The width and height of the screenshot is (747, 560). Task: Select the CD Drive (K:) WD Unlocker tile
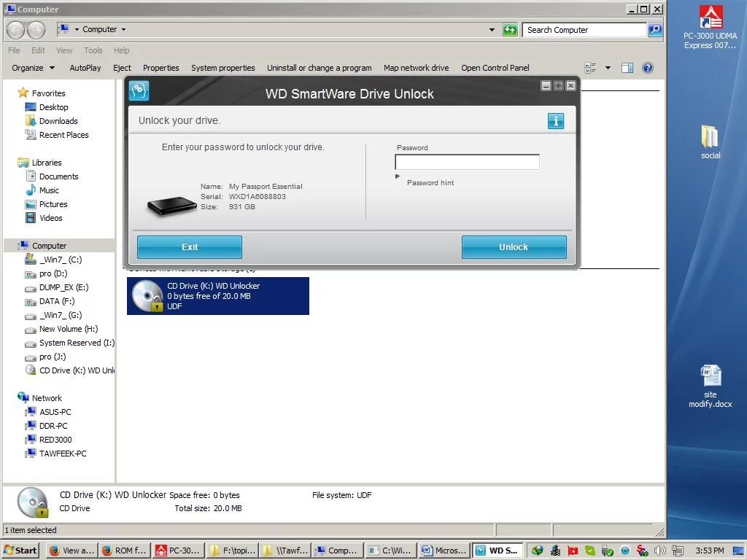tap(217, 296)
